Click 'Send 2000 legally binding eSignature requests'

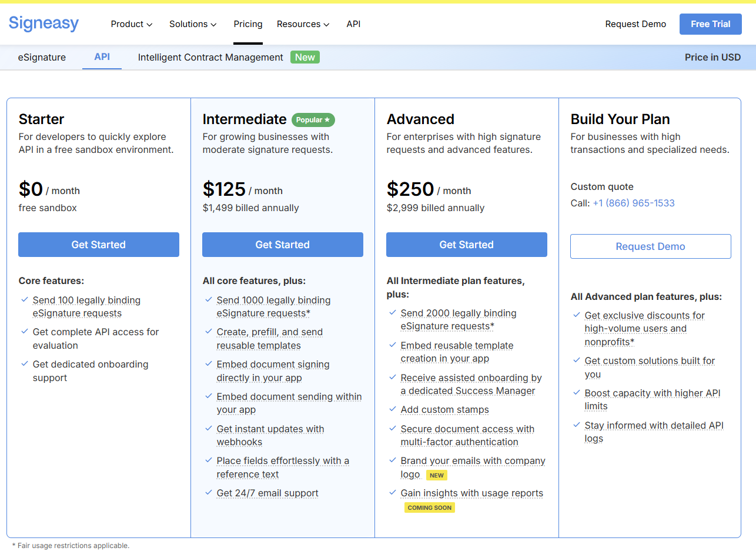459,319
